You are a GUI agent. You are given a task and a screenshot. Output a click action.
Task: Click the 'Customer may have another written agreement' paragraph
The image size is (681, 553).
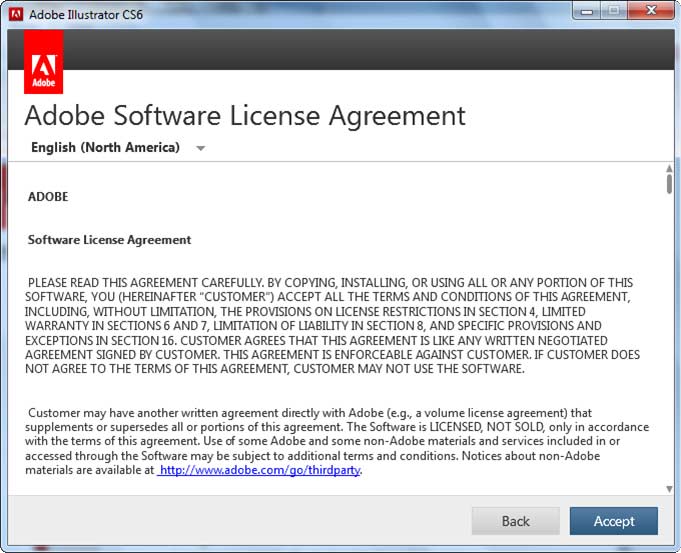click(x=337, y=441)
